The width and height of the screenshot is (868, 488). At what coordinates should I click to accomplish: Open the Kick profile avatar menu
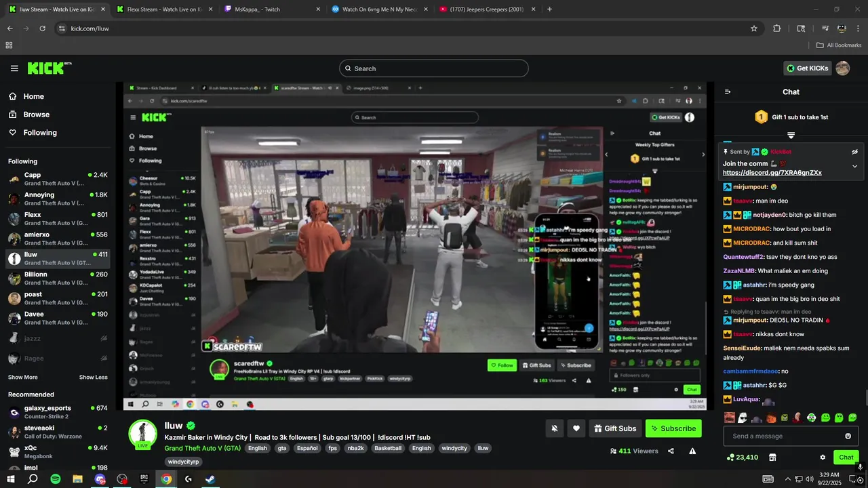(843, 68)
